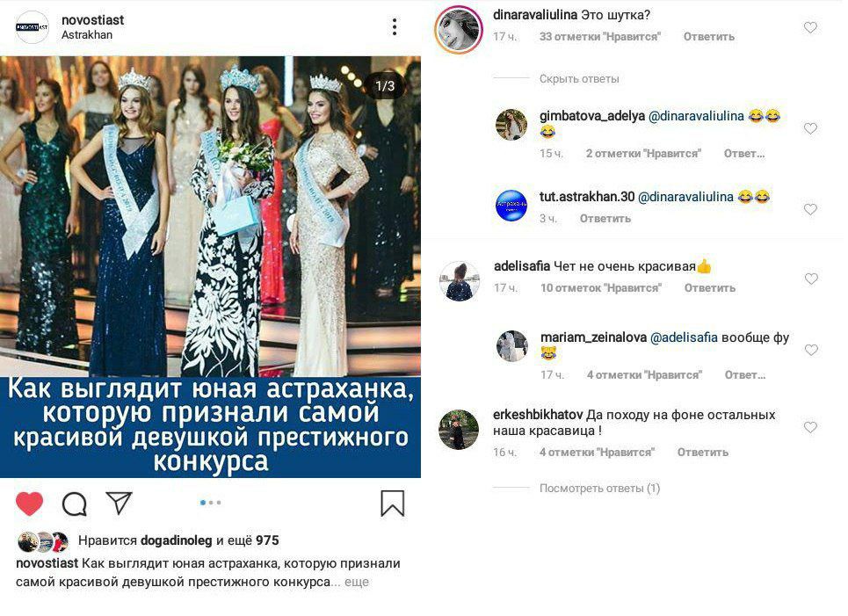Like gimbatova_adelya's reply heart
The width and height of the screenshot is (848, 616).
click(x=810, y=128)
